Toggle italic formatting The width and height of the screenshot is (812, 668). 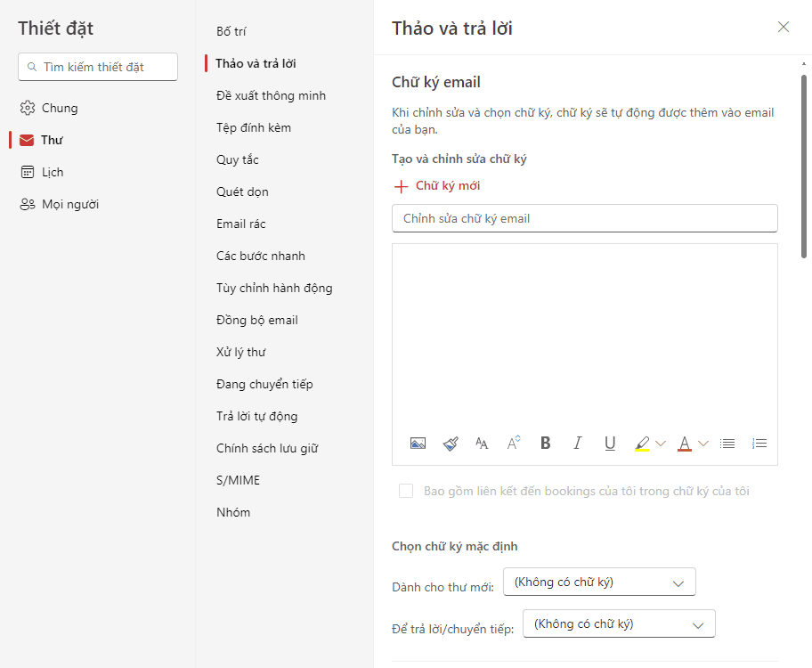coord(578,443)
